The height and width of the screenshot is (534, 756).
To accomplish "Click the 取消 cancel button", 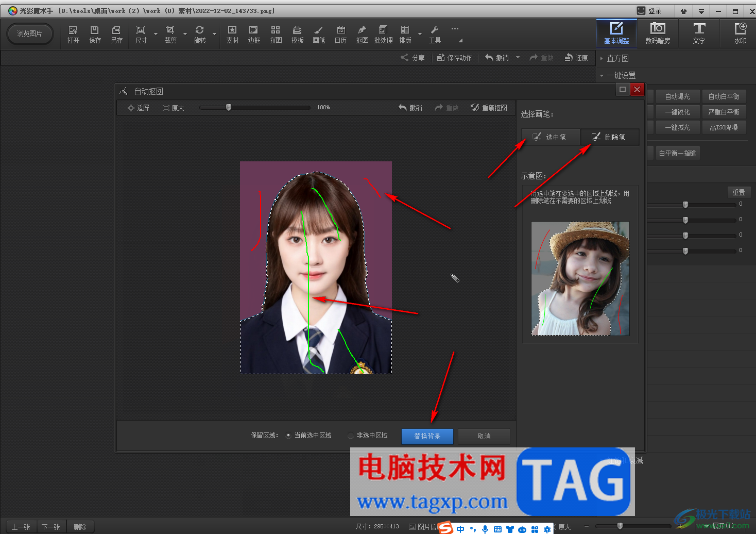I will [x=484, y=436].
